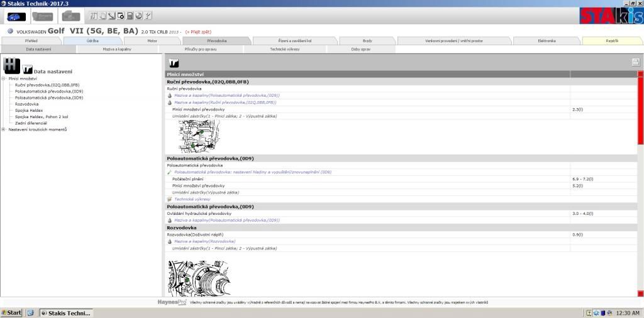The height and width of the screenshot is (318, 644).
Task: Collapse the Plnící množství tree node
Action: 4,79
